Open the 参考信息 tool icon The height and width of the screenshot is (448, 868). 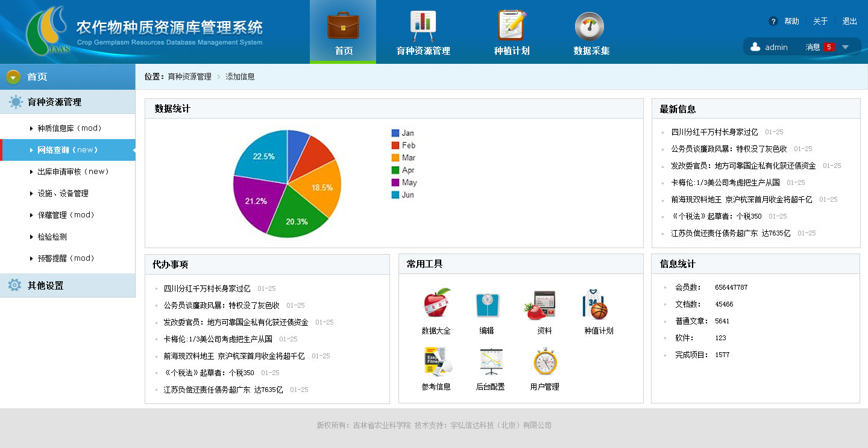click(x=436, y=361)
